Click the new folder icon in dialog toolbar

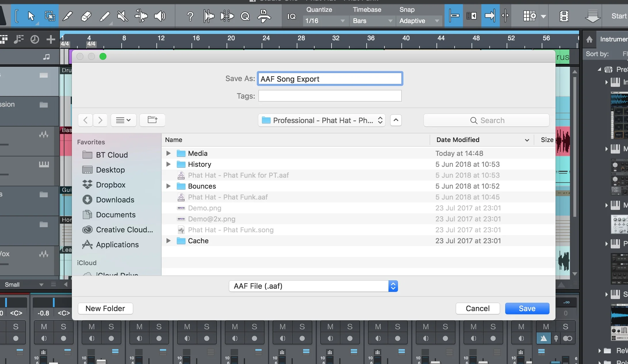point(152,120)
